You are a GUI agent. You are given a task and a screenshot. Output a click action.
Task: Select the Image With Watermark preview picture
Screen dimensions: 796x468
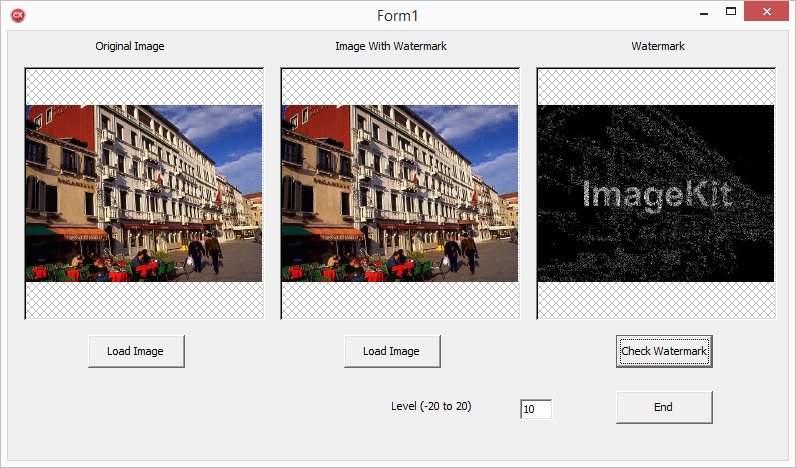pos(400,193)
